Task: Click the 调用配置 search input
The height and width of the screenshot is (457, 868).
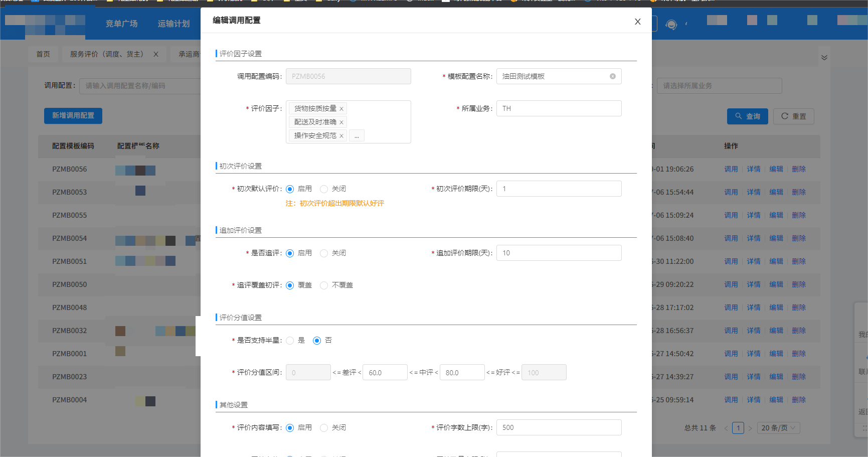Action: point(140,86)
